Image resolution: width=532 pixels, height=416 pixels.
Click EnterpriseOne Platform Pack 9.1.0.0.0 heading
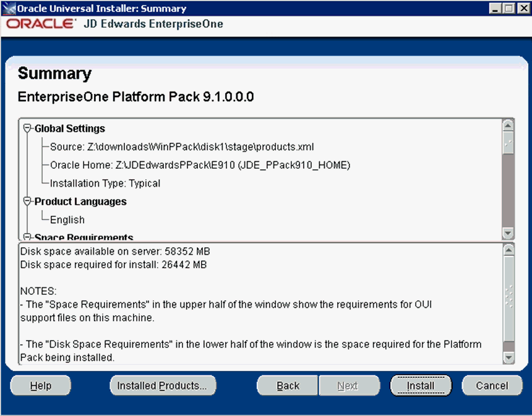(135, 96)
